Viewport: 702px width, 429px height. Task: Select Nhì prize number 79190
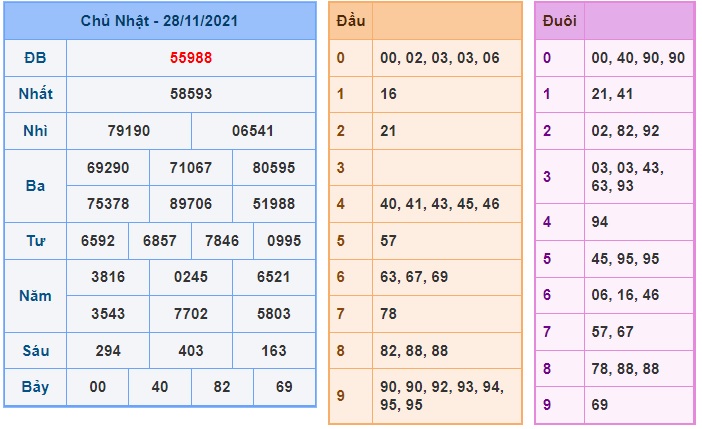128,131
